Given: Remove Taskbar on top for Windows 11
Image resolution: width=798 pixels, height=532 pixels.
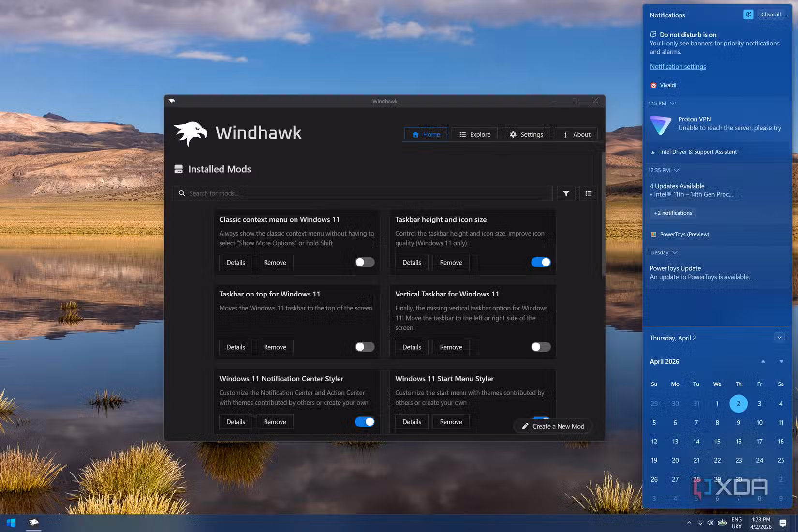Looking at the screenshot, I should 275,347.
